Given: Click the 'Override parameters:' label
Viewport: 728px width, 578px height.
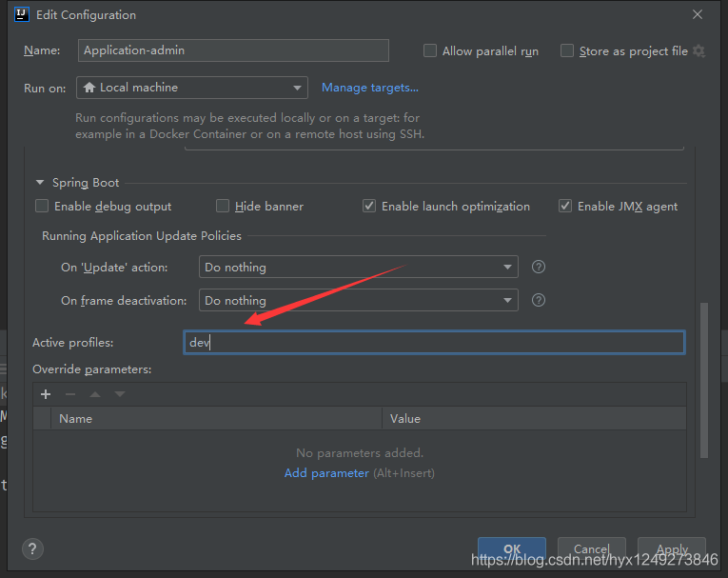Looking at the screenshot, I should (92, 369).
